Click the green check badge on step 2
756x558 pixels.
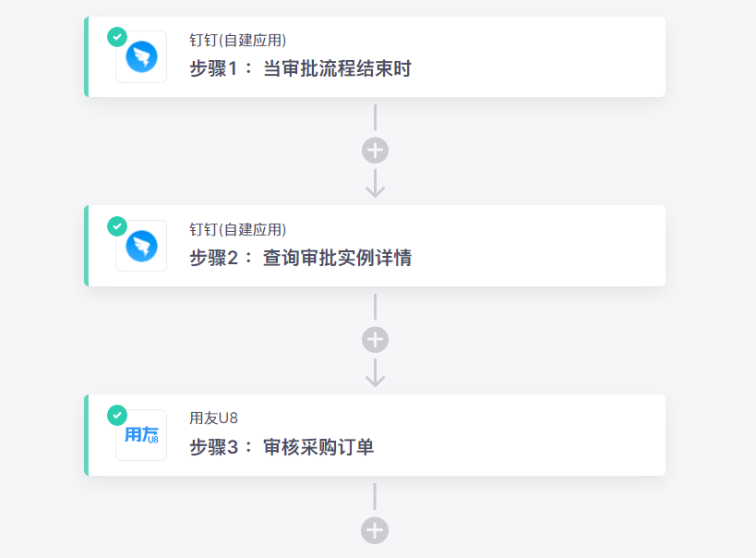117,226
